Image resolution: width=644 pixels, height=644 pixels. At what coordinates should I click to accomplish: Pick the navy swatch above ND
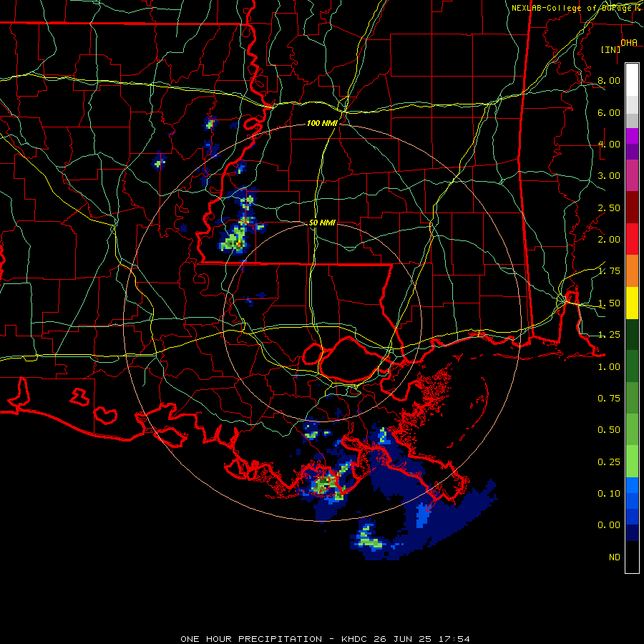tap(632, 533)
